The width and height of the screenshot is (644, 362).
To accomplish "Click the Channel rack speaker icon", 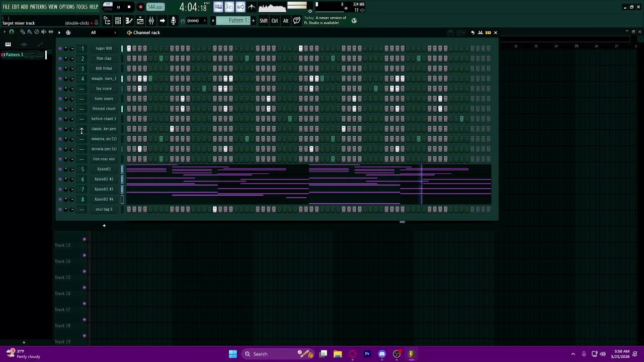I will point(129,33).
